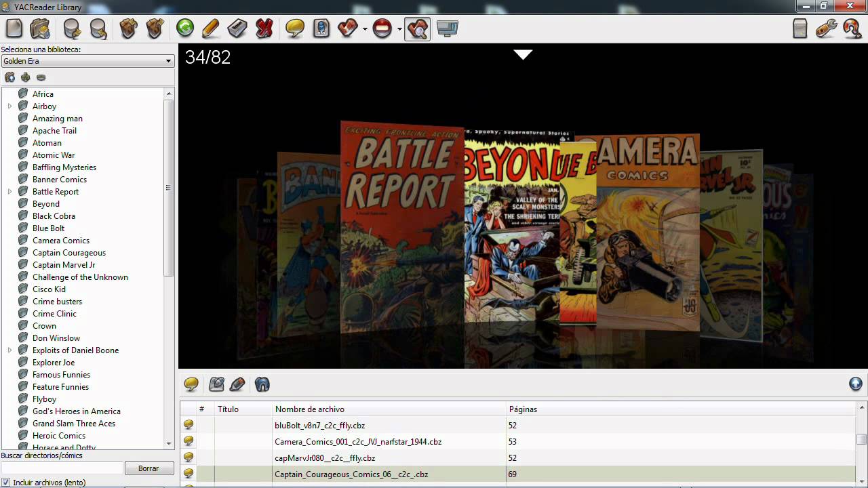This screenshot has width=868, height=488.
Task: Open comic with the lower speech bubble icon
Action: click(191, 384)
